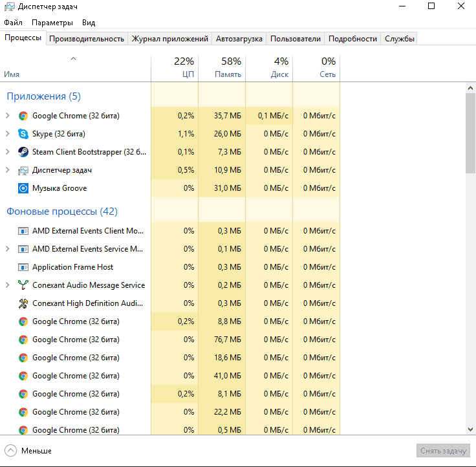Go to the Подробности tab

(352, 39)
